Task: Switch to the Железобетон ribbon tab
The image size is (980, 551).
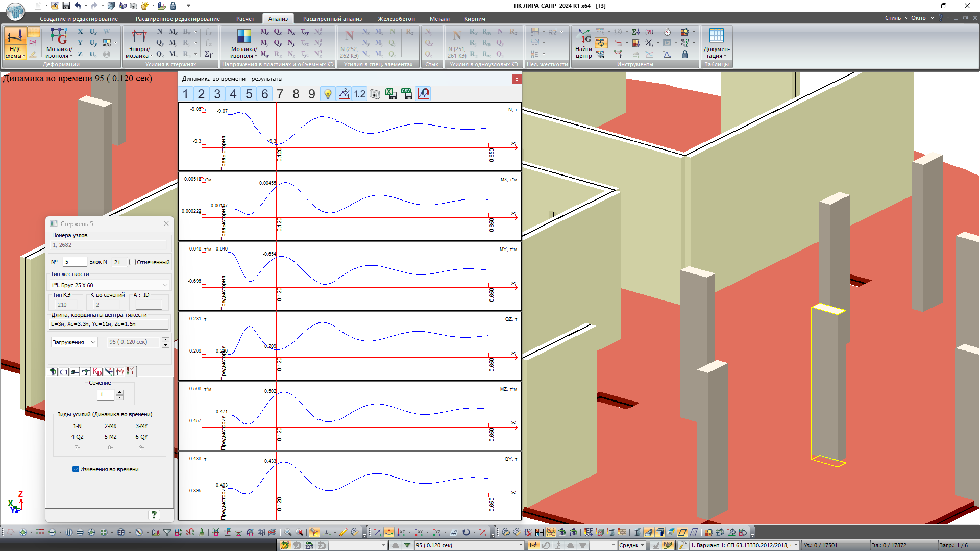Action: [x=396, y=19]
